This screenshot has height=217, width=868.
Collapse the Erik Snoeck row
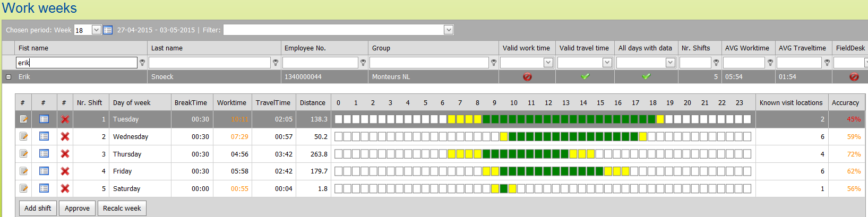(8, 77)
